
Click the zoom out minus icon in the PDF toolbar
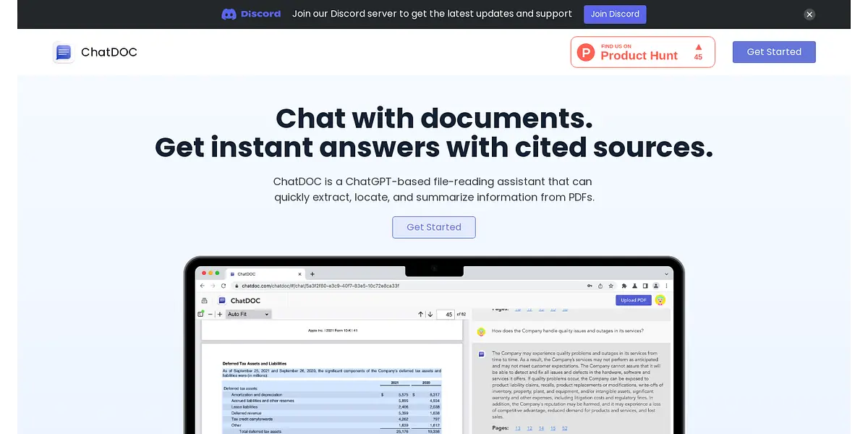(x=210, y=315)
